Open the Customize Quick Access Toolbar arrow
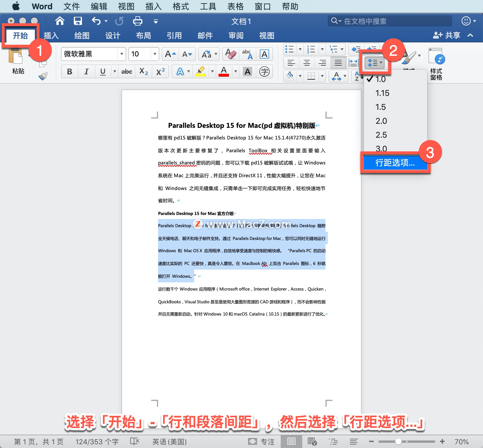Screen dimensions: 483x448 [x=156, y=21]
